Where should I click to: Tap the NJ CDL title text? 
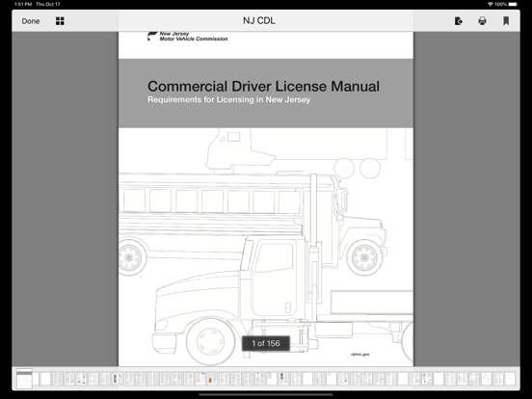pos(259,20)
